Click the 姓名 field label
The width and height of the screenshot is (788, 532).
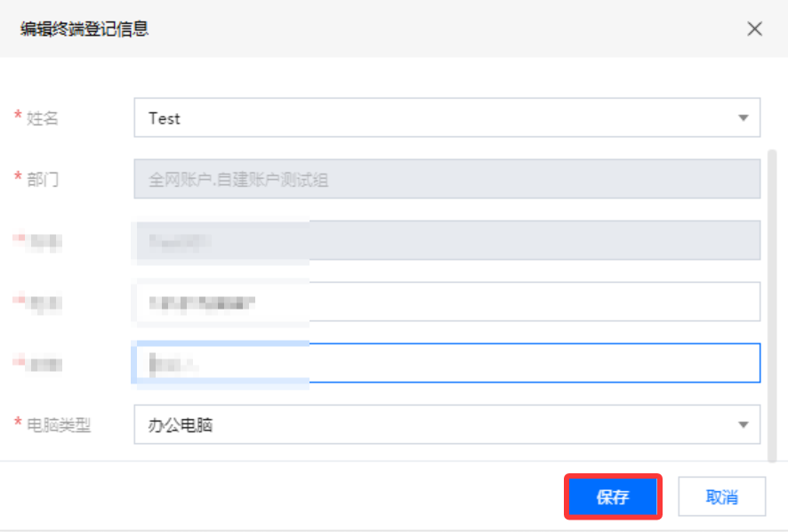(42, 118)
